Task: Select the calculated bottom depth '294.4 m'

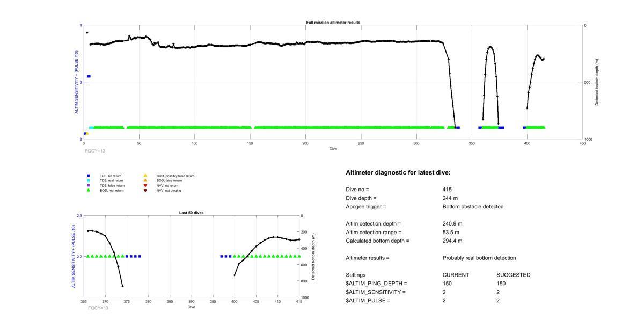Action: 452,241
